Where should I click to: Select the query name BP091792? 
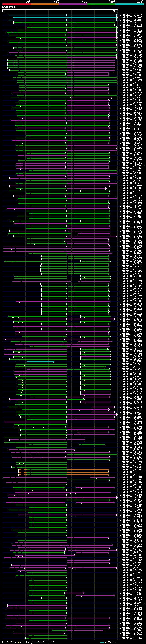tap(8, 8)
